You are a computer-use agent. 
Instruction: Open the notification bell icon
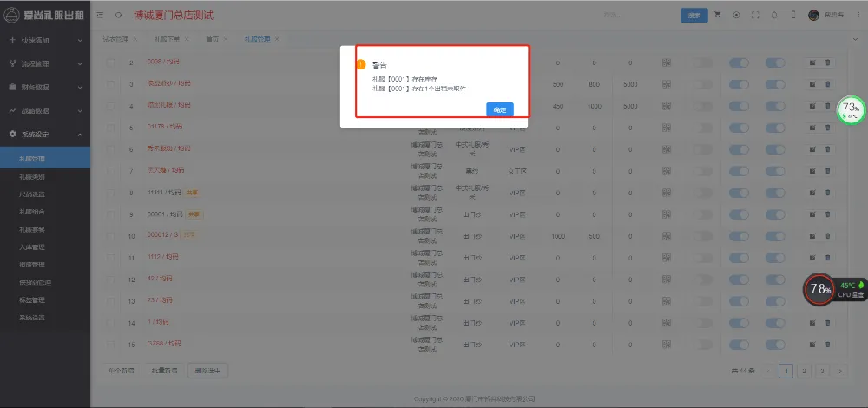(773, 16)
